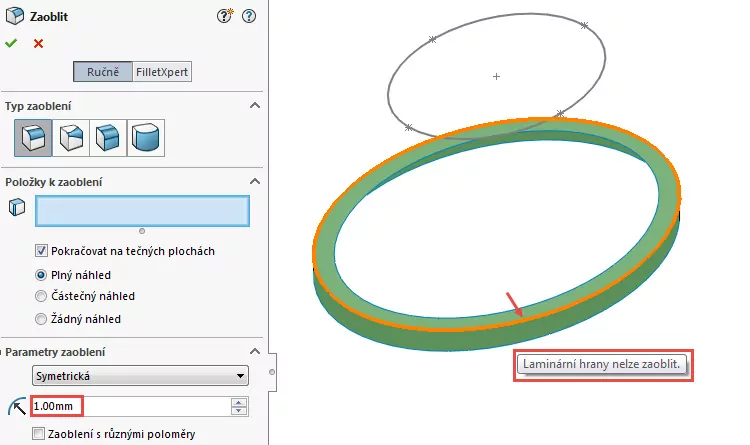Cancel fillet with red X

click(38, 44)
